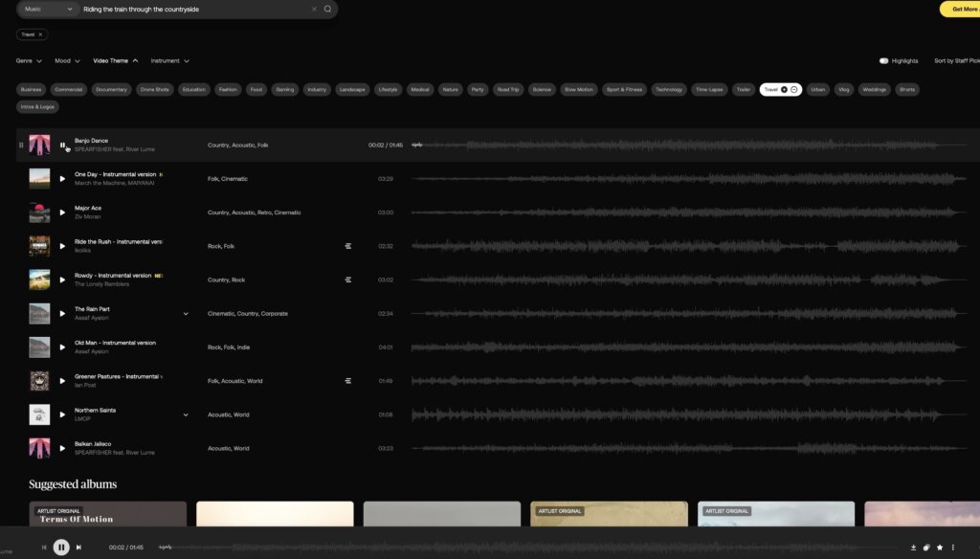Click the search magnifier icon
This screenshot has height=559, width=980.
coord(327,9)
